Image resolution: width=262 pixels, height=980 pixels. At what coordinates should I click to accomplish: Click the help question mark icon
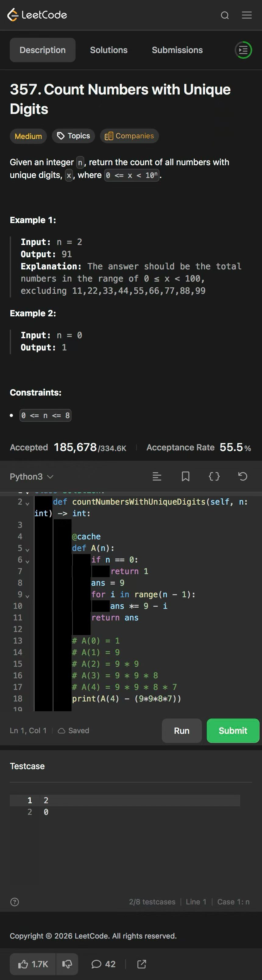point(14,902)
